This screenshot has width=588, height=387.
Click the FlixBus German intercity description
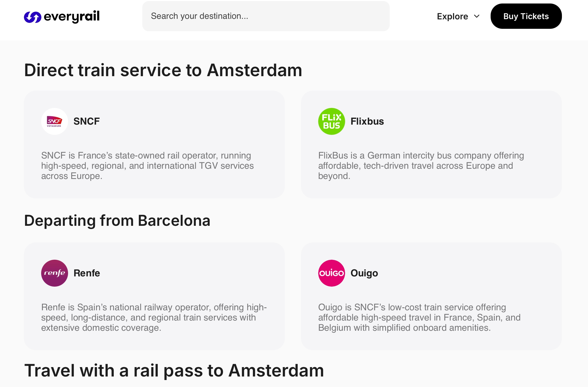click(421, 166)
